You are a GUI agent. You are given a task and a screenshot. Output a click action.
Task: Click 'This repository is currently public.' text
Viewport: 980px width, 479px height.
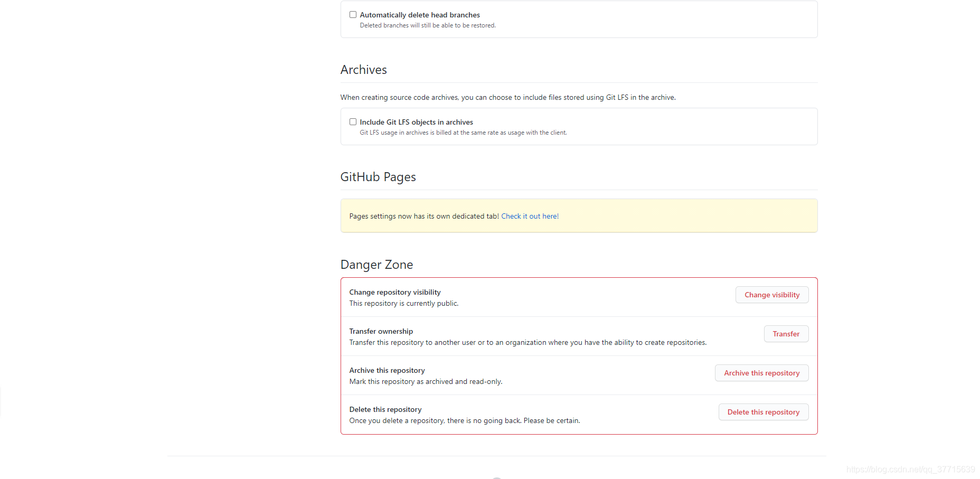pos(404,303)
